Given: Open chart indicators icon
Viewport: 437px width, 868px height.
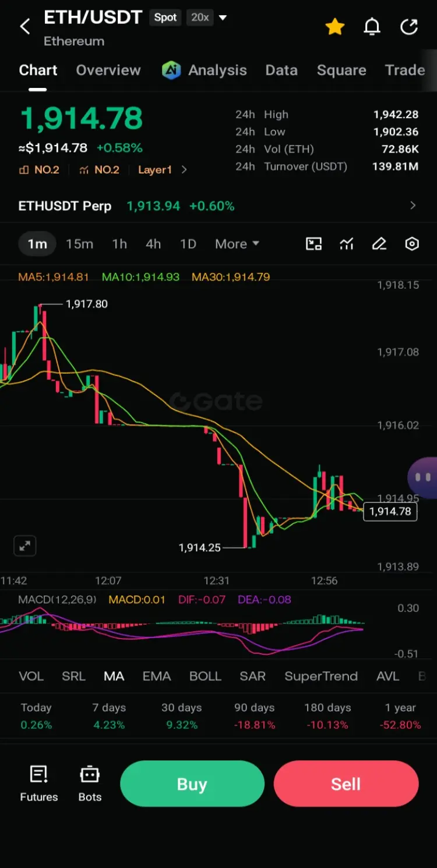Looking at the screenshot, I should [x=347, y=244].
